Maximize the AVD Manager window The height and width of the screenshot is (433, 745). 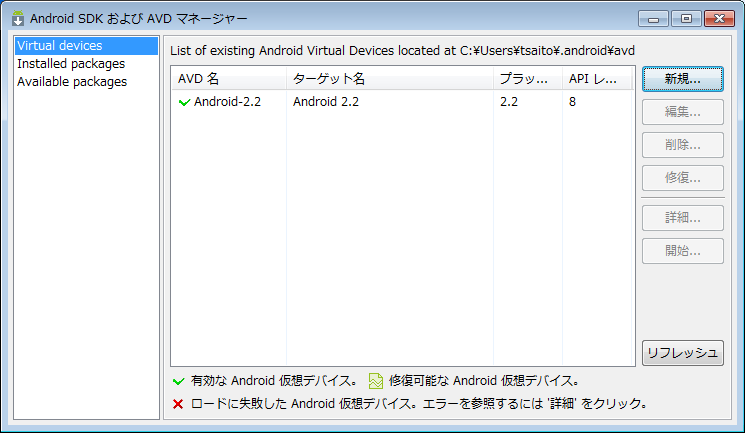pos(686,18)
